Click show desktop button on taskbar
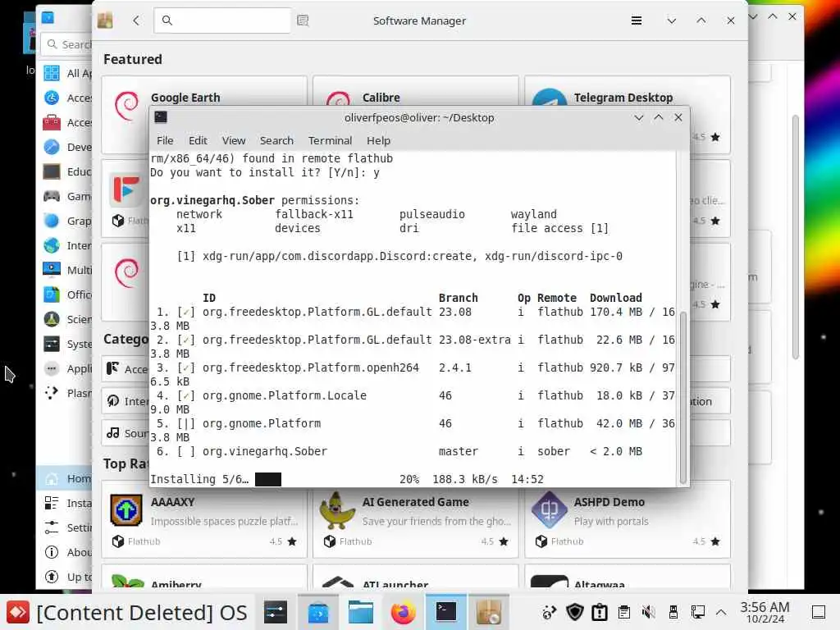 point(819,612)
